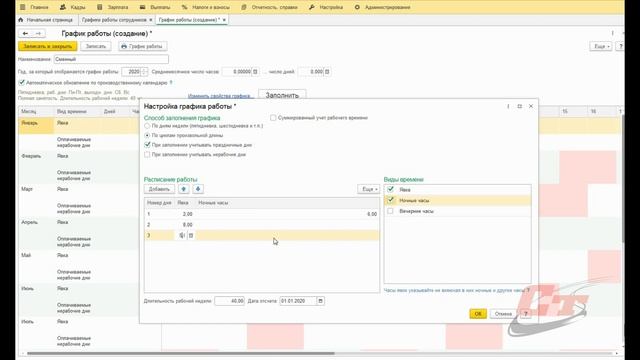Click the Дата отсчета date field
Image resolution: width=640 pixels, height=360 pixels.
click(298, 301)
